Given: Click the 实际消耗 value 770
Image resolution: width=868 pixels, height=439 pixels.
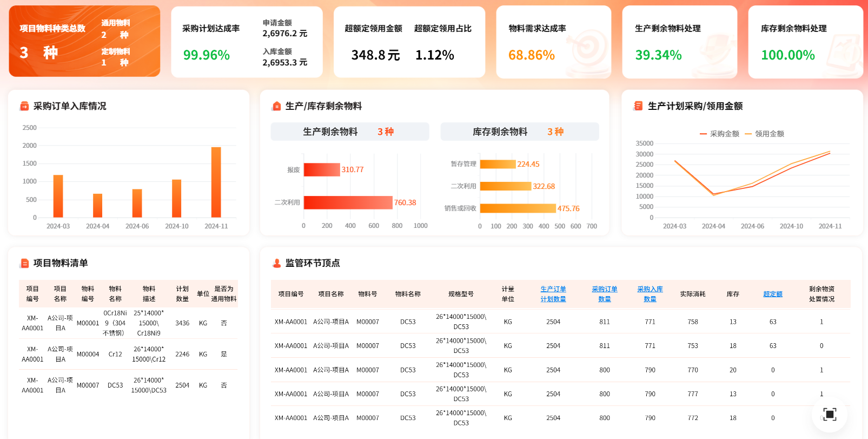Looking at the screenshot, I should 693,370.
